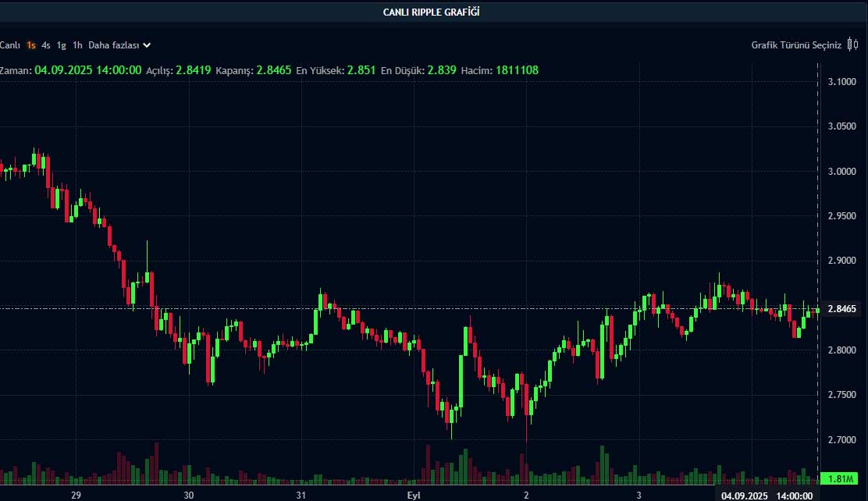Click the 3.0500 price axis label

tap(842, 126)
